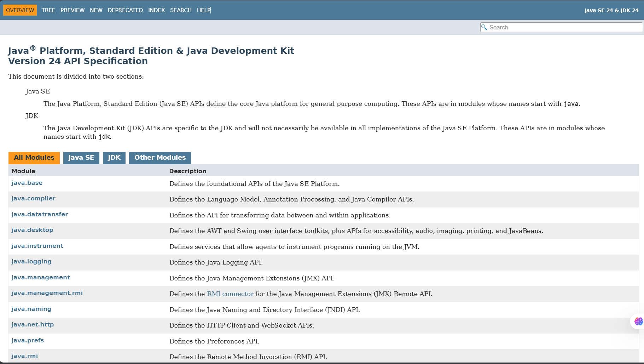Viewport: 644px width, 364px height.
Task: Click the Version 24 API Specification heading
Action: click(78, 61)
